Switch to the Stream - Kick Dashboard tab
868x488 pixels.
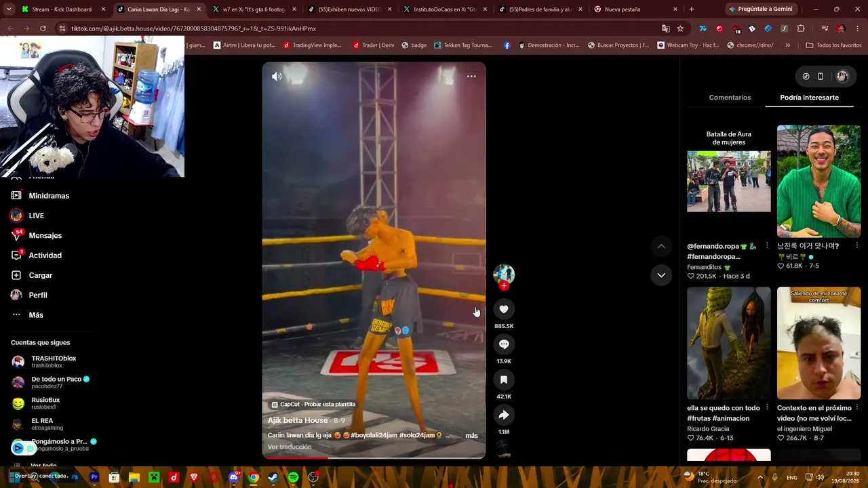tap(63, 9)
